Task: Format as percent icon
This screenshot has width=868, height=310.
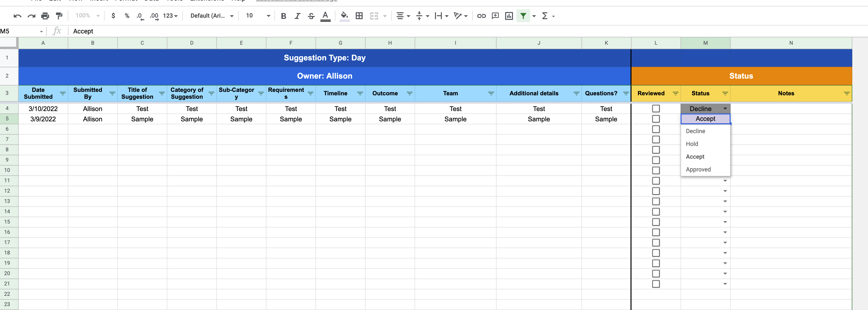Action: pyautogui.click(x=127, y=16)
